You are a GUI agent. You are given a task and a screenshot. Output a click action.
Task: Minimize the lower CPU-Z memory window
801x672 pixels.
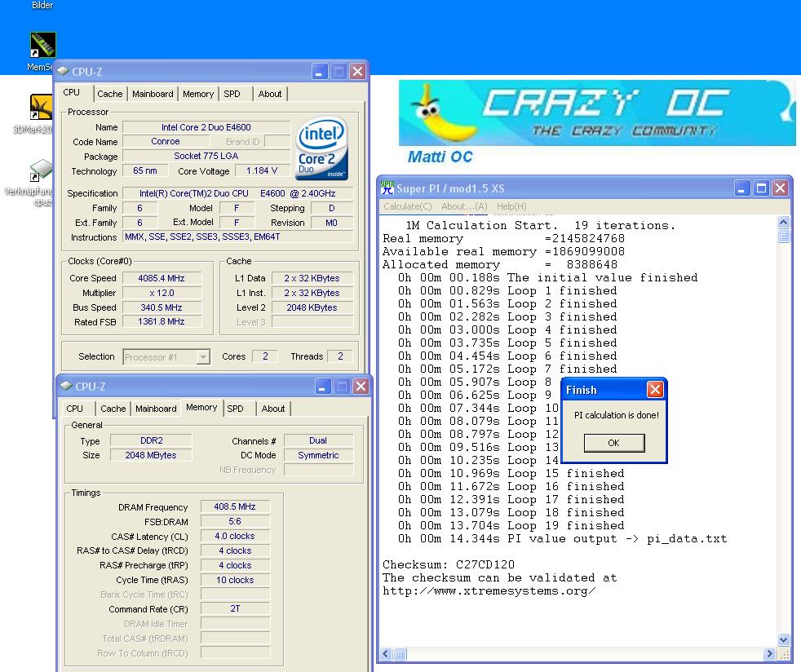pos(323,387)
